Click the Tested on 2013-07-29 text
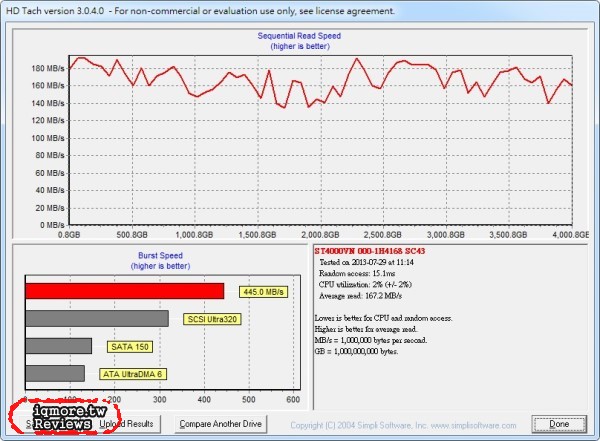 (367, 262)
